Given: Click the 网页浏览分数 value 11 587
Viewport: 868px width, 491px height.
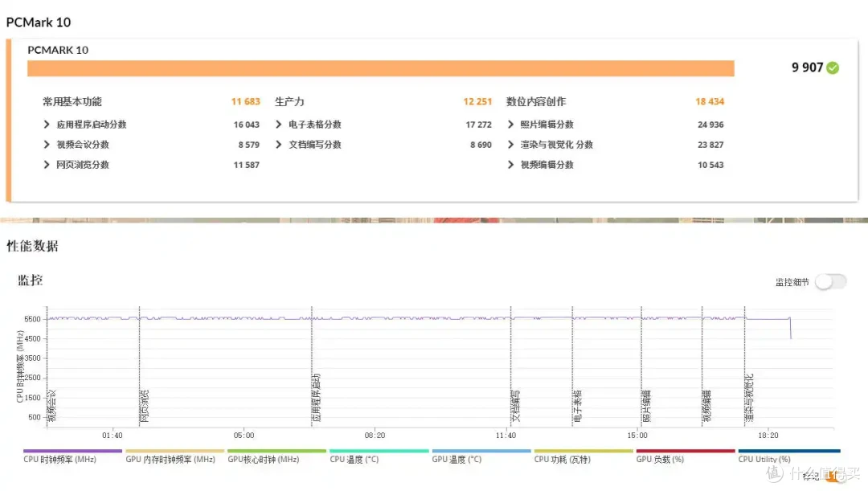Looking at the screenshot, I should [247, 165].
